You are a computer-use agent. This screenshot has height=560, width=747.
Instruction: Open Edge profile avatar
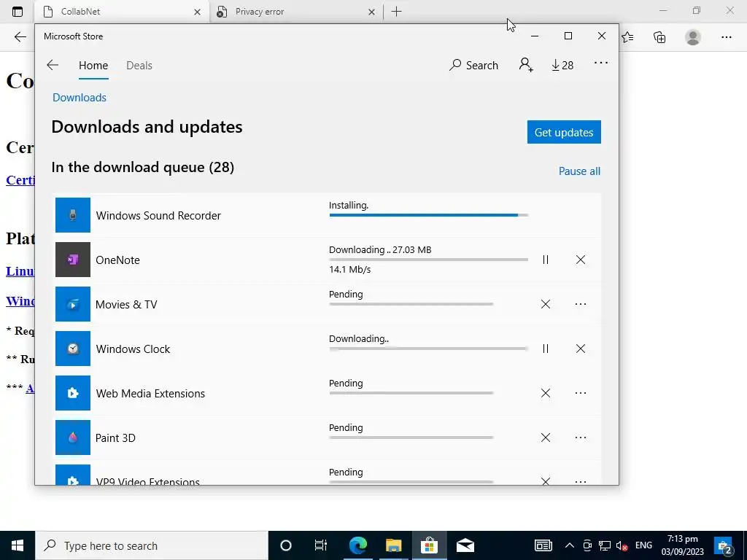[x=693, y=37]
